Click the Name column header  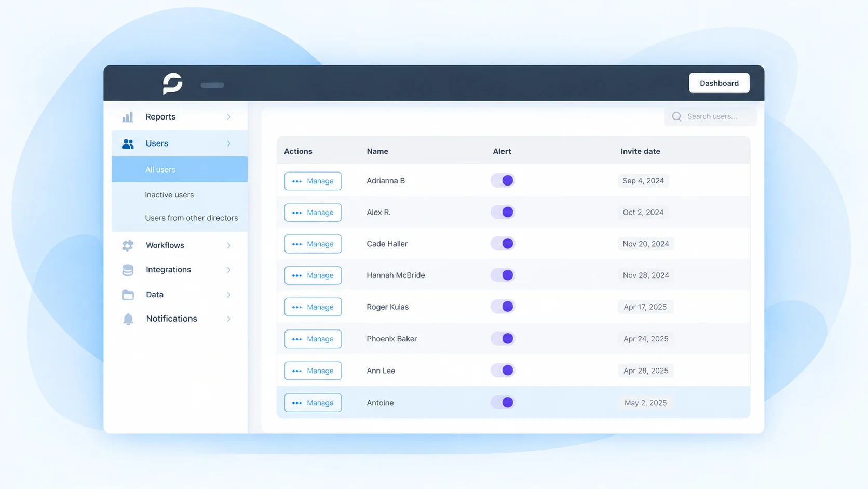click(377, 151)
